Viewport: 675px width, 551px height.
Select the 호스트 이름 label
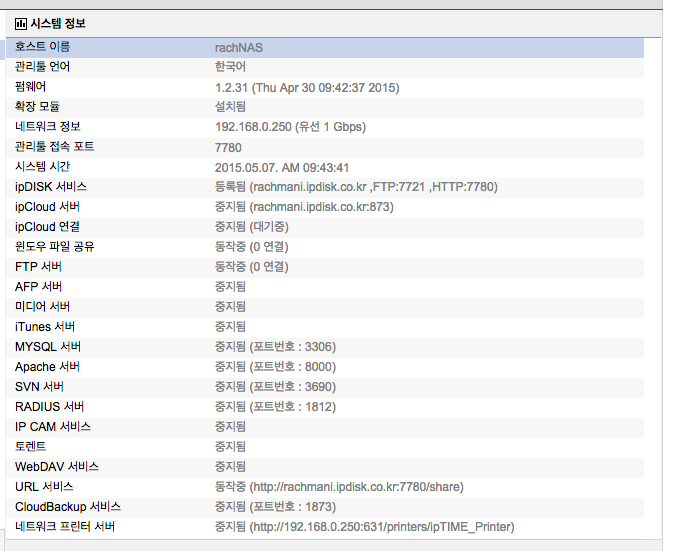click(x=42, y=47)
